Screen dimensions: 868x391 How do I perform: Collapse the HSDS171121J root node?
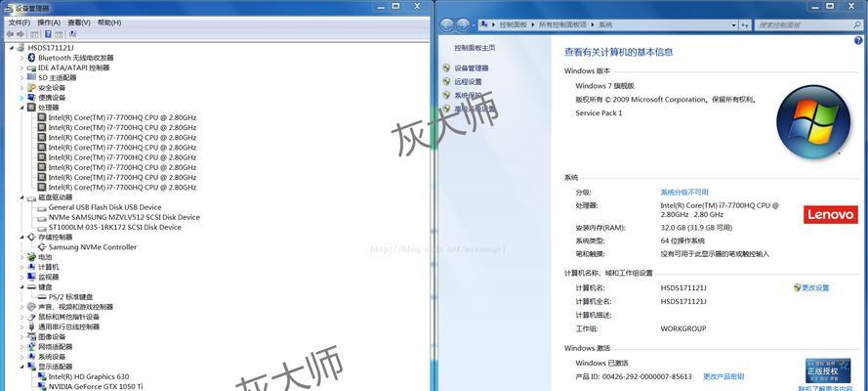coord(12,48)
